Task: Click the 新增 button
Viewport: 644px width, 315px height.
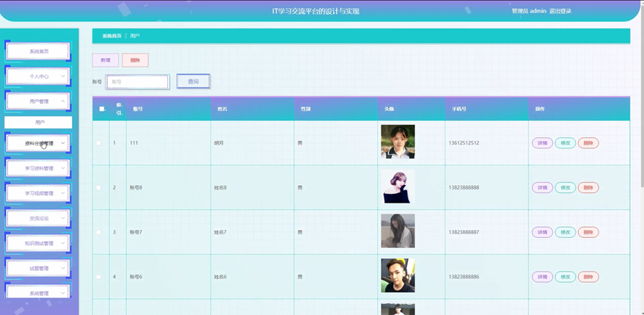Action: (106, 60)
